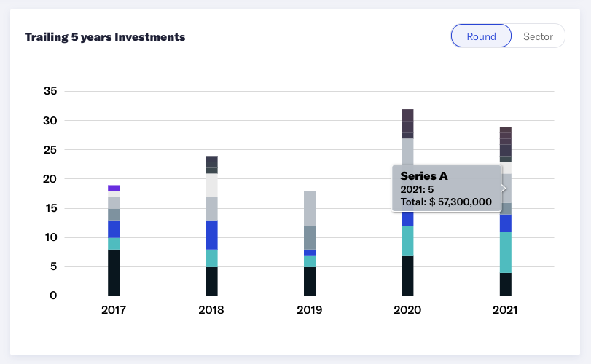Select the Round view tab

click(481, 36)
